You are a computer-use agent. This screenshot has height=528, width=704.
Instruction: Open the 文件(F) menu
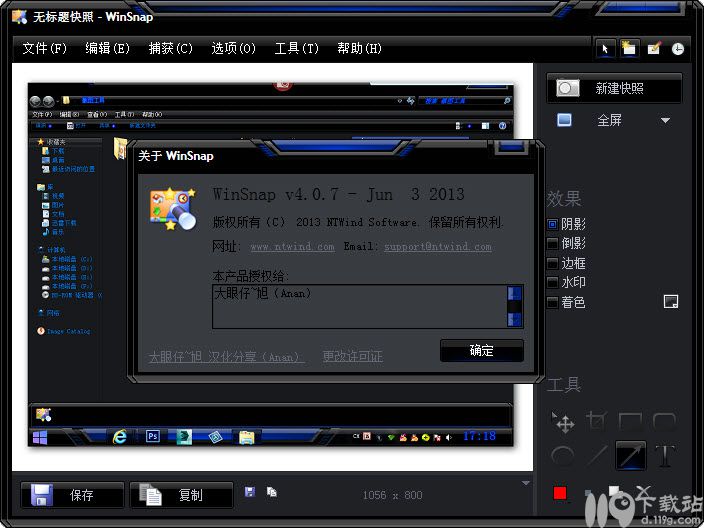click(x=44, y=48)
